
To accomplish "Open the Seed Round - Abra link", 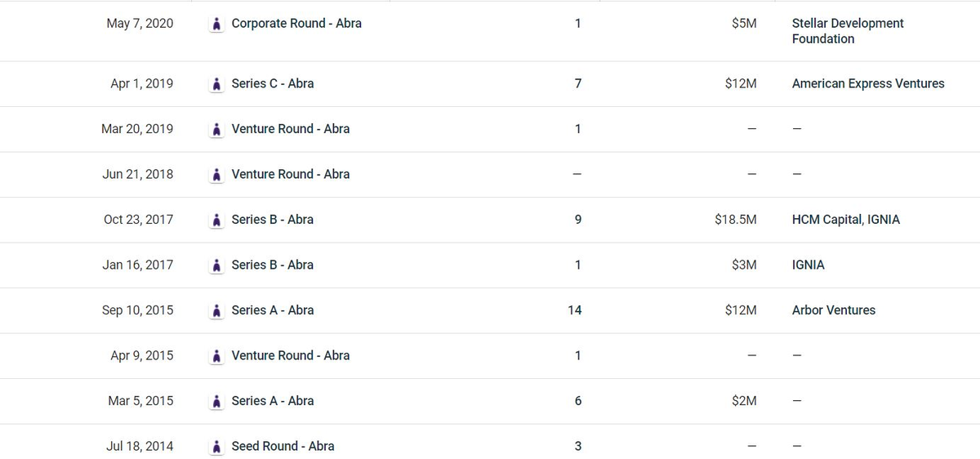I will (x=283, y=446).
